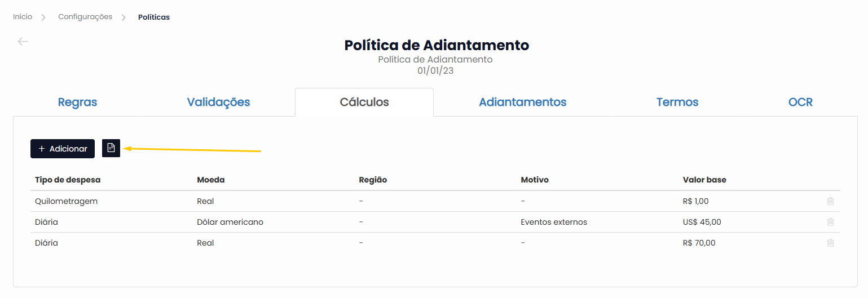The height and width of the screenshot is (298, 868).
Task: Open the Regras tab
Action: (77, 102)
